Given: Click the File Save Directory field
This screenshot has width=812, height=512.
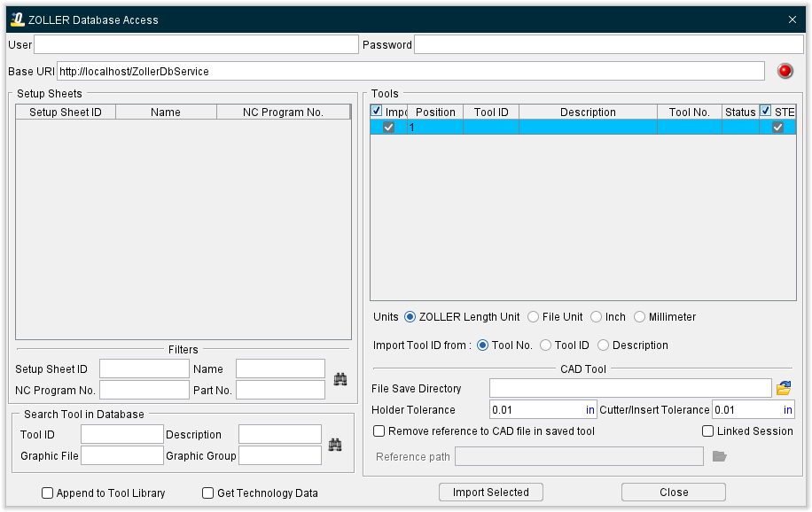Looking at the screenshot, I should (631, 388).
